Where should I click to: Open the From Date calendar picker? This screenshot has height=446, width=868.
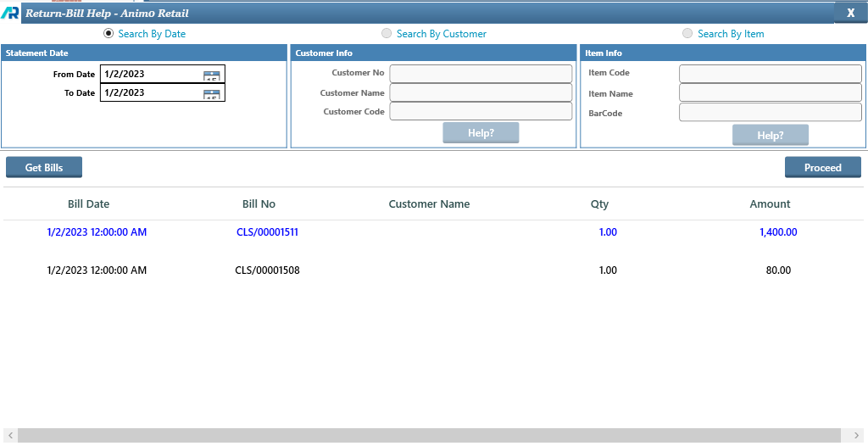point(211,75)
